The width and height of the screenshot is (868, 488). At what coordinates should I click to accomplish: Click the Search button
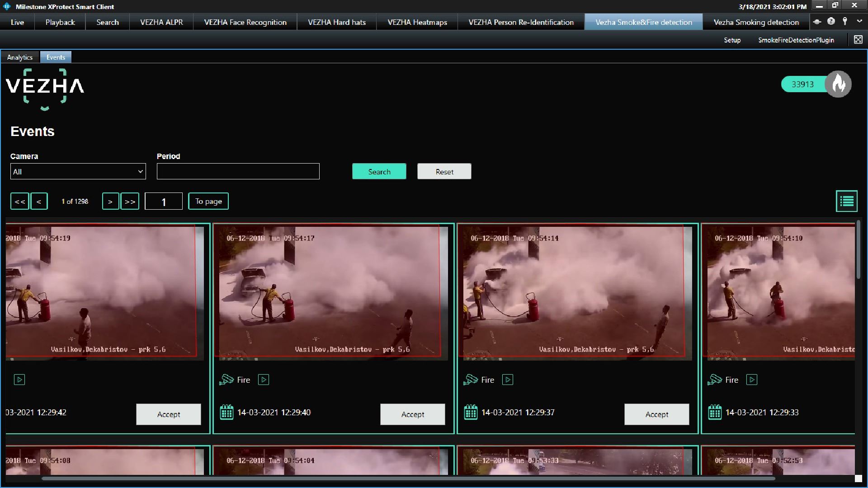[379, 171]
